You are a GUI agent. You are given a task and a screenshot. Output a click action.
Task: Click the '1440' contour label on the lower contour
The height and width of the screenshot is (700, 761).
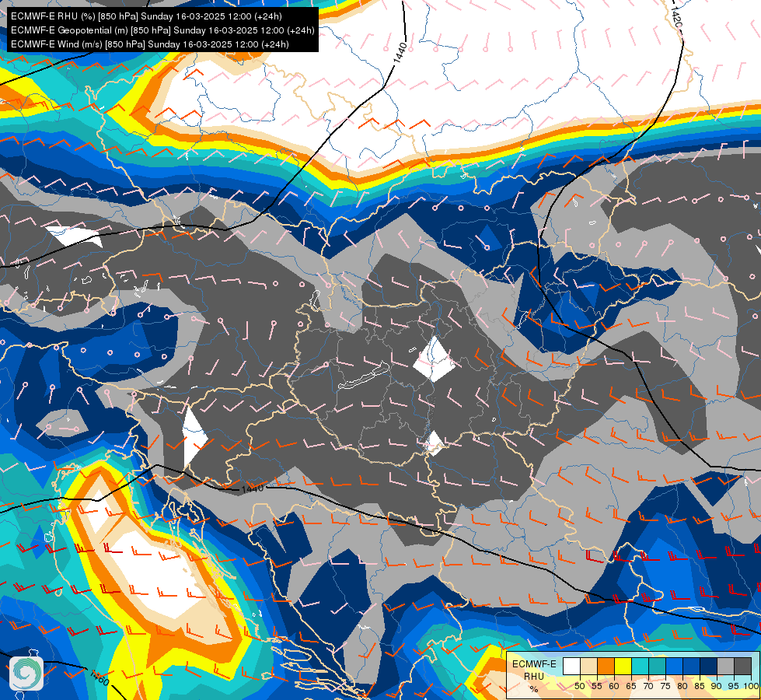click(x=252, y=488)
